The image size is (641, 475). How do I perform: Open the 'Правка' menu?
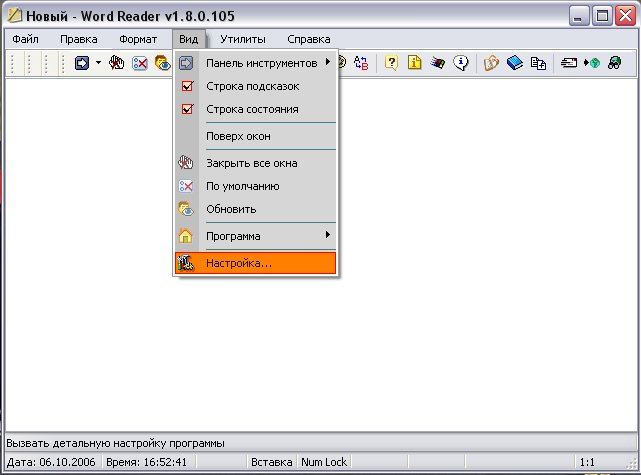tap(78, 39)
